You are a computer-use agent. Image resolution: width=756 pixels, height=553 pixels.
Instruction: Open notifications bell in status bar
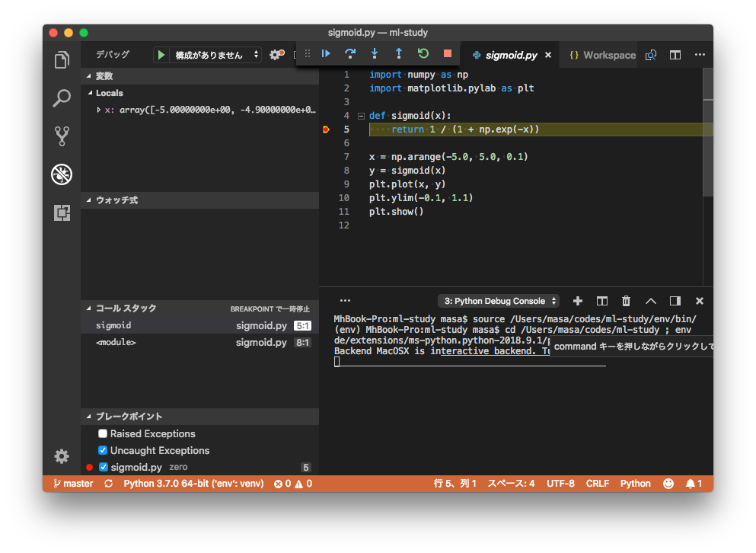tap(694, 484)
